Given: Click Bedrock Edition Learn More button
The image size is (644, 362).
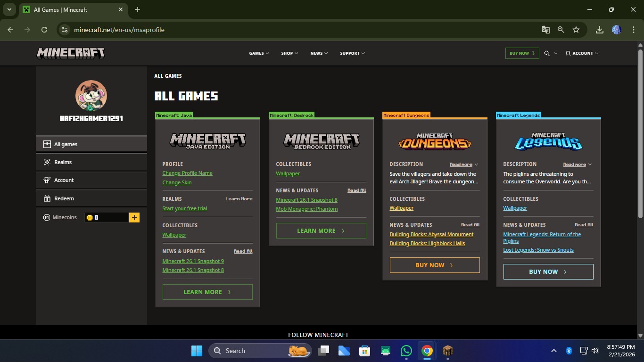Looking at the screenshot, I should pyautogui.click(x=321, y=231).
